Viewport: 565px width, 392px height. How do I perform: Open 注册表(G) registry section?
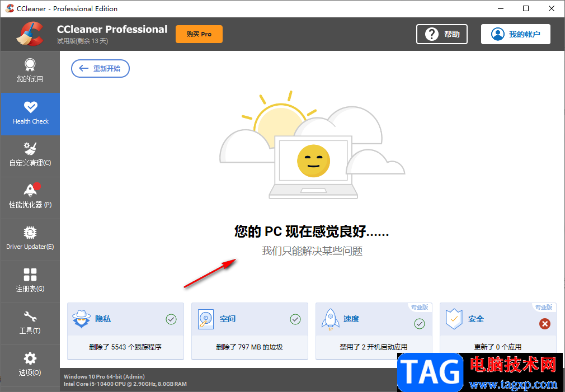(30, 281)
